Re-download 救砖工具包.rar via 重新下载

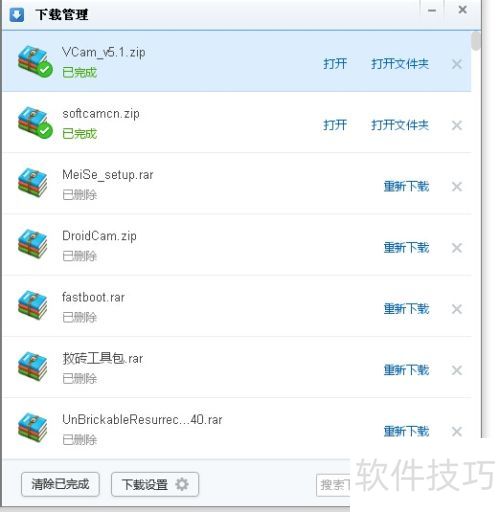[x=406, y=370]
